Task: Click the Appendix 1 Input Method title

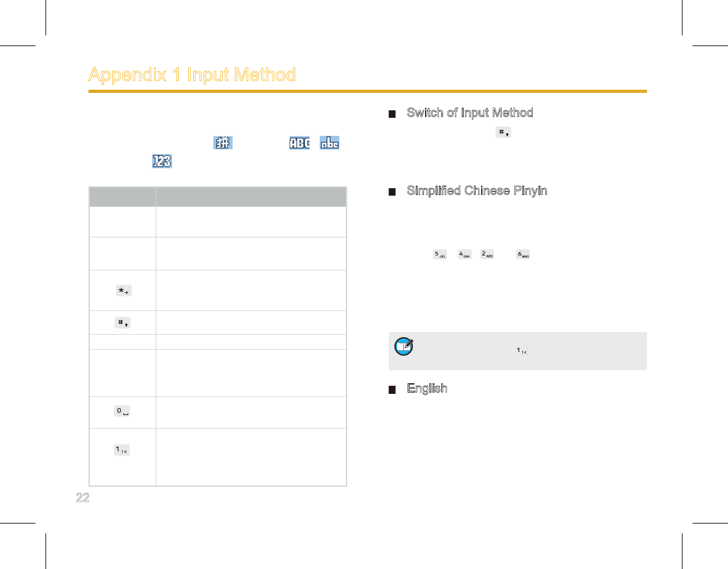Action: 192,74
